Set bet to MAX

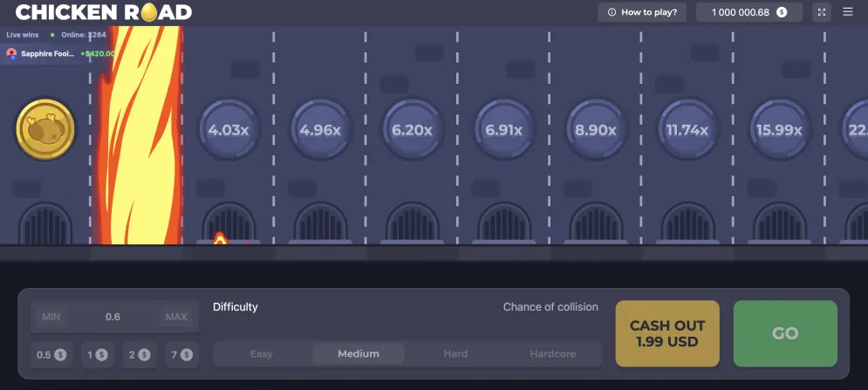[176, 317]
